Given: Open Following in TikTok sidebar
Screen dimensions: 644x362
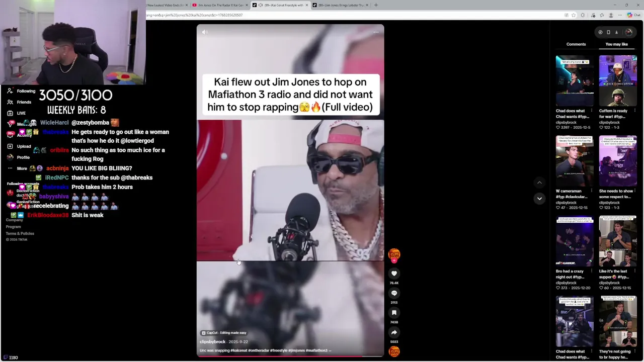Looking at the screenshot, I should (21, 91).
